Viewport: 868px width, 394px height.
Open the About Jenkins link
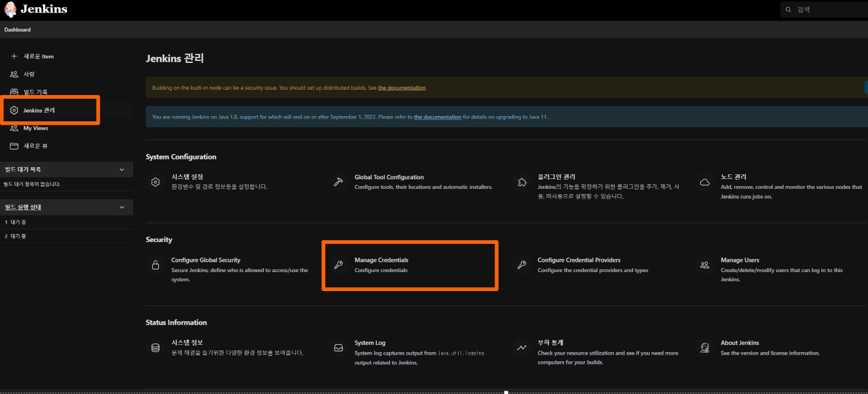[739, 343]
